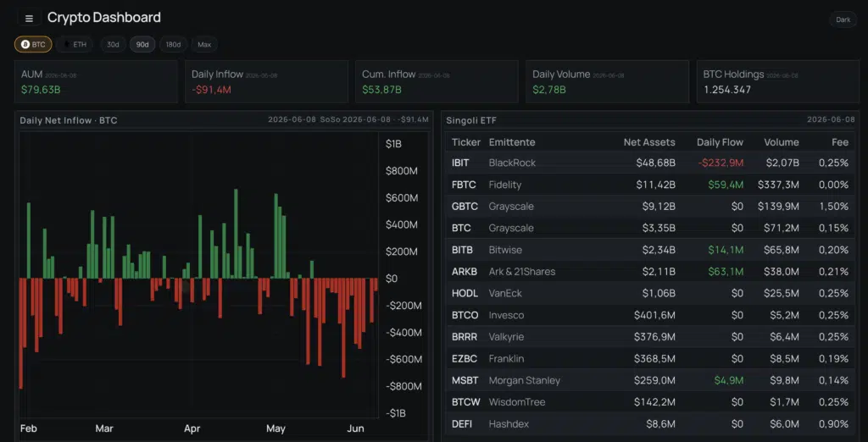This screenshot has width=868, height=442.
Task: Select the BITB ticker cell
Action: coord(462,250)
